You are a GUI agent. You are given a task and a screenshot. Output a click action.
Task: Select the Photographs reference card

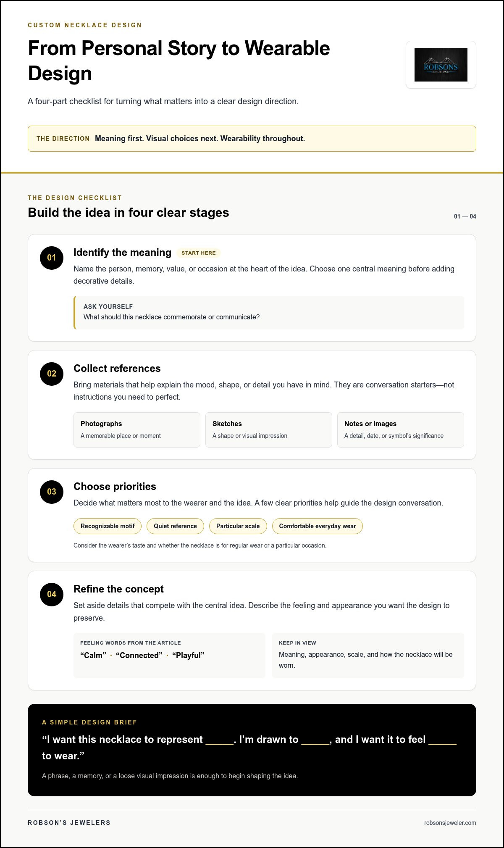(x=137, y=430)
